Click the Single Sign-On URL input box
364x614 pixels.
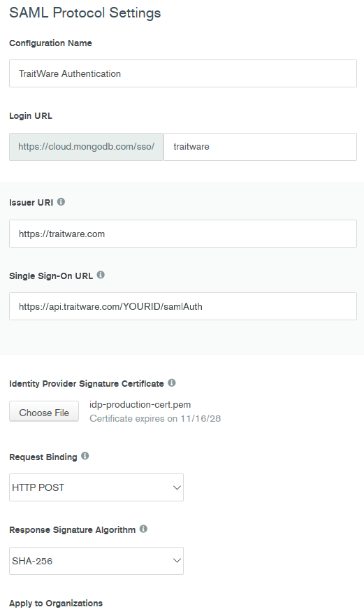tap(183, 306)
